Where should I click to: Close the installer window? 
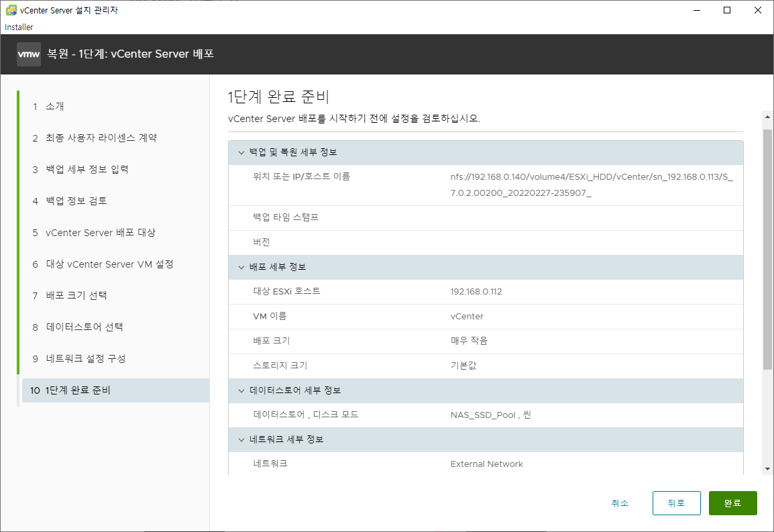(757, 10)
